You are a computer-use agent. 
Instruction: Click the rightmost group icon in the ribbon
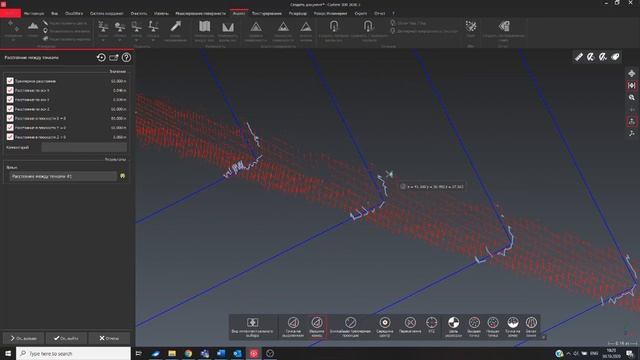pos(504,27)
